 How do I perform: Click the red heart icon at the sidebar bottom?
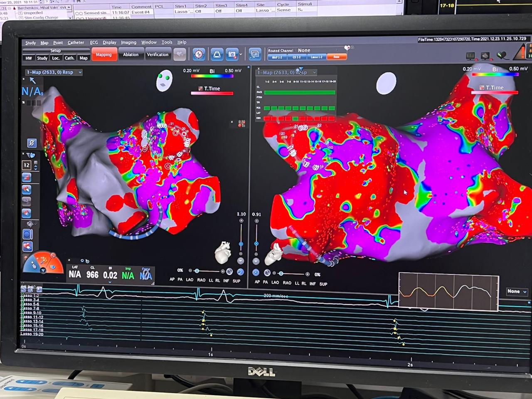tap(27, 246)
